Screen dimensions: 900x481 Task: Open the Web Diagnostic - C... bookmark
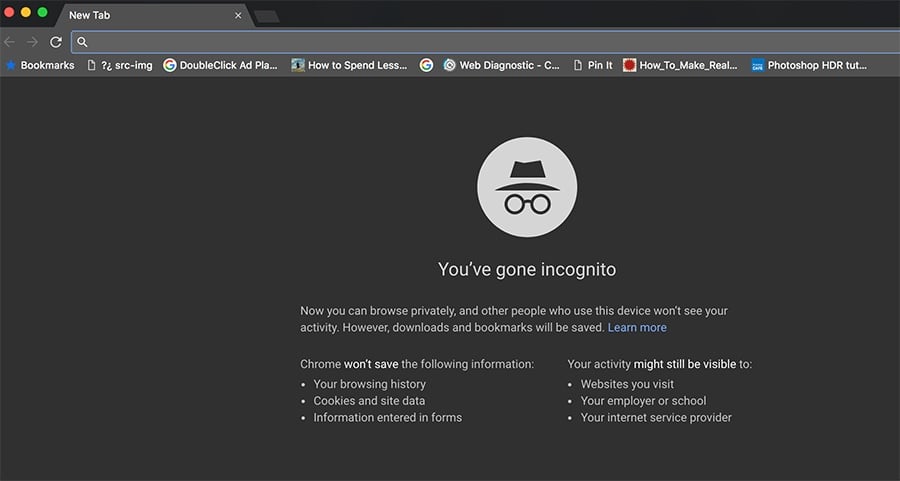[x=501, y=65]
